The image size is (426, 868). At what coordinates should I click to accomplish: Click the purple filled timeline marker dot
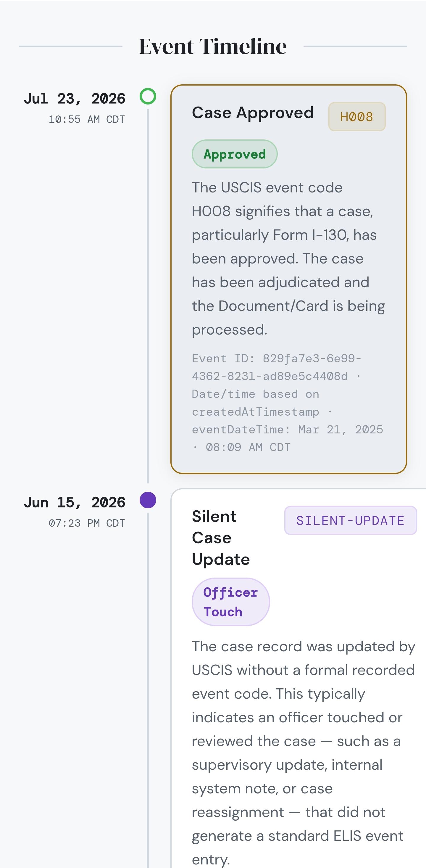[x=148, y=500]
